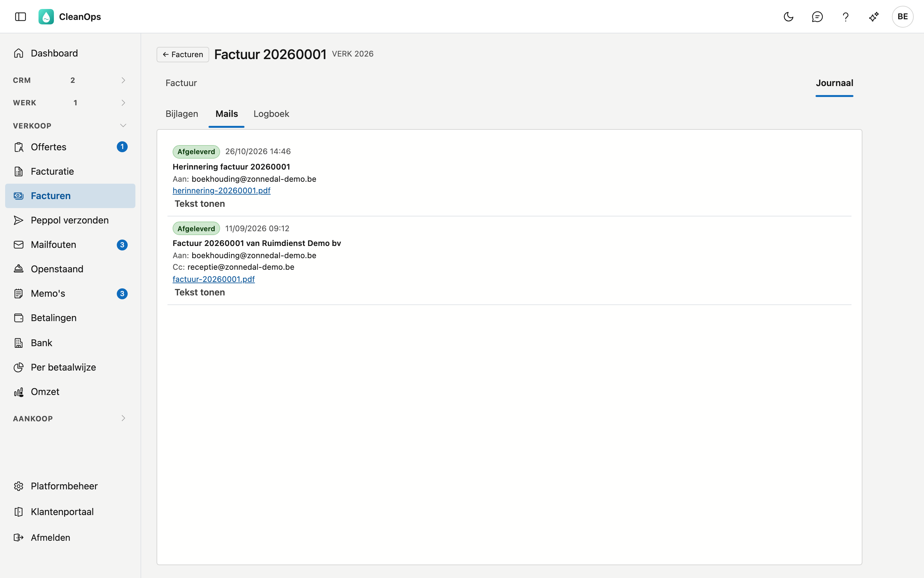Viewport: 924px width, 578px height.
Task: Click the Afgeleverd badge dated 26/10/2026
Action: click(x=196, y=152)
